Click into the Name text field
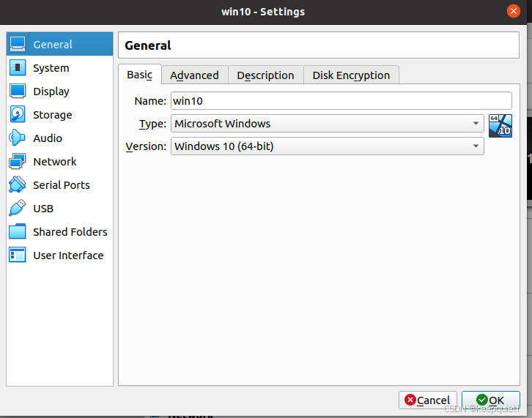The height and width of the screenshot is (418, 532). click(x=341, y=101)
